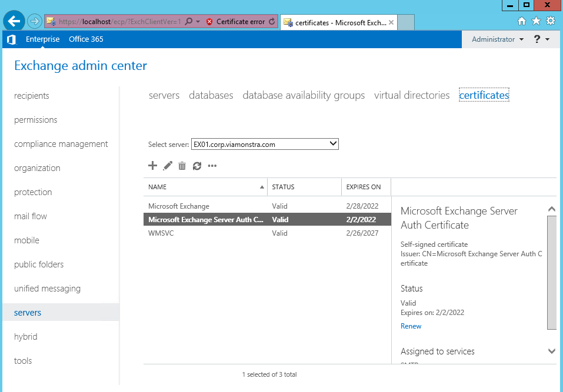Viewport: 563px width, 392px height.
Task: Click the edit pencil icon
Action: click(x=168, y=166)
